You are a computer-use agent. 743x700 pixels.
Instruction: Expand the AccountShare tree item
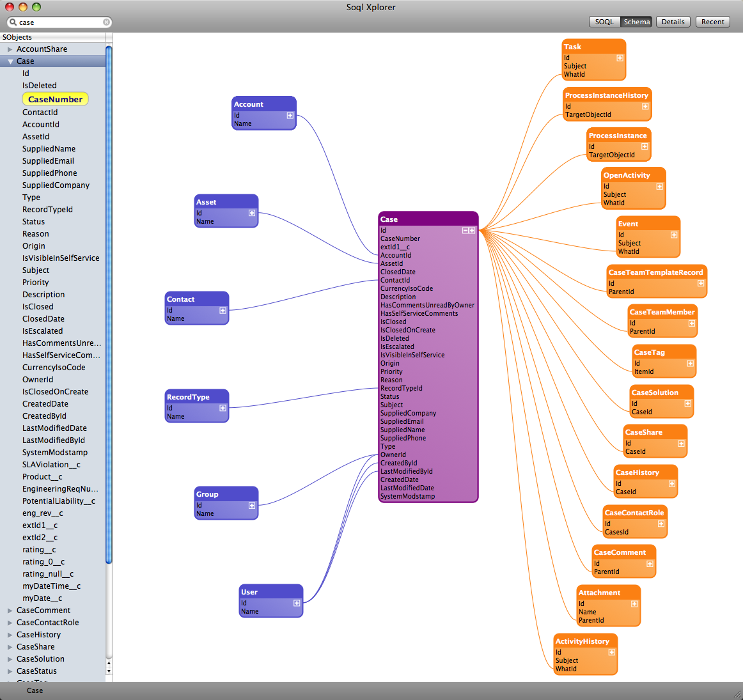tap(10, 49)
